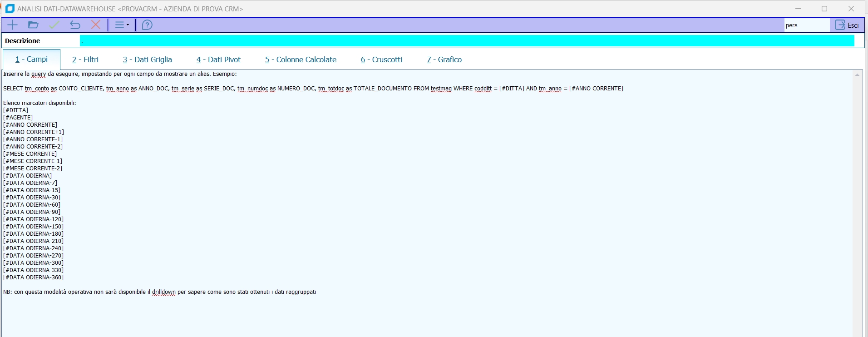Image resolution: width=868 pixels, height=337 pixels.
Task: Click the 'Descrizione' field label
Action: [x=23, y=41]
